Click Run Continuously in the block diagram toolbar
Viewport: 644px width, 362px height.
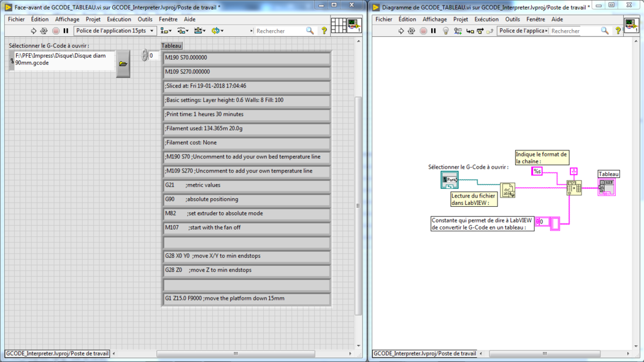[x=412, y=31]
